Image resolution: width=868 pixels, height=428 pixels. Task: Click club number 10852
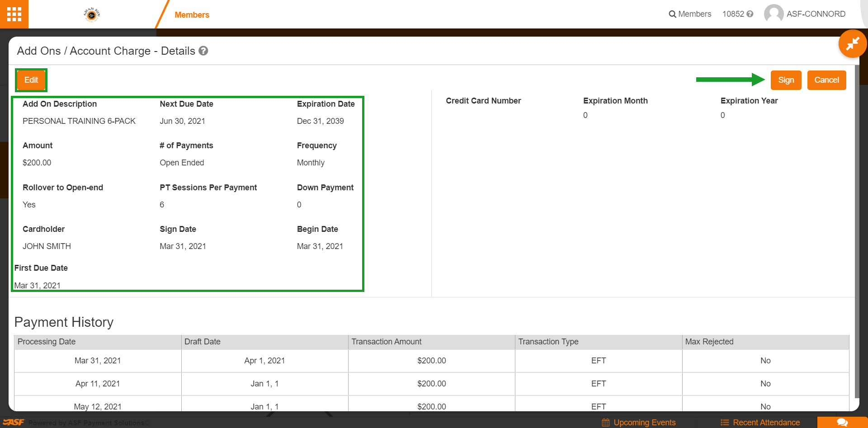click(733, 14)
